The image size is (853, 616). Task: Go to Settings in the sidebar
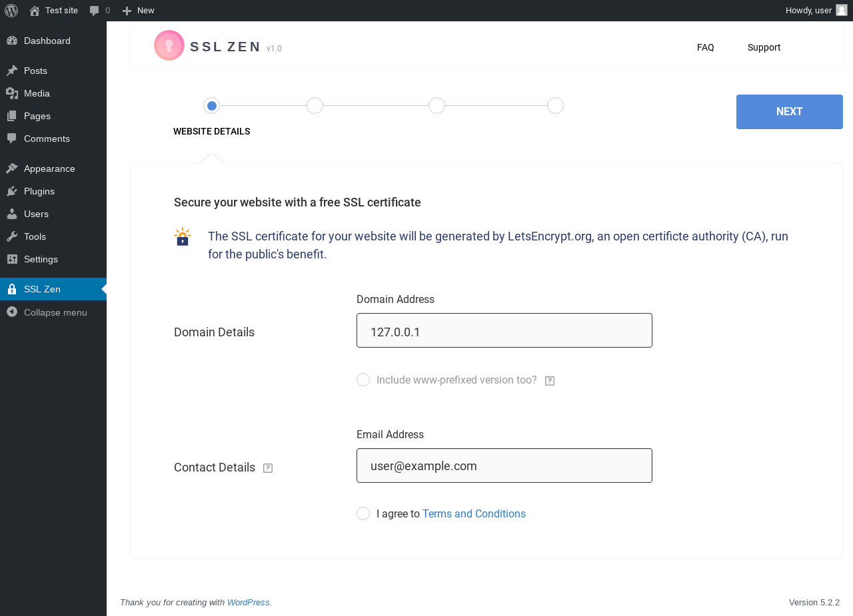11,259
